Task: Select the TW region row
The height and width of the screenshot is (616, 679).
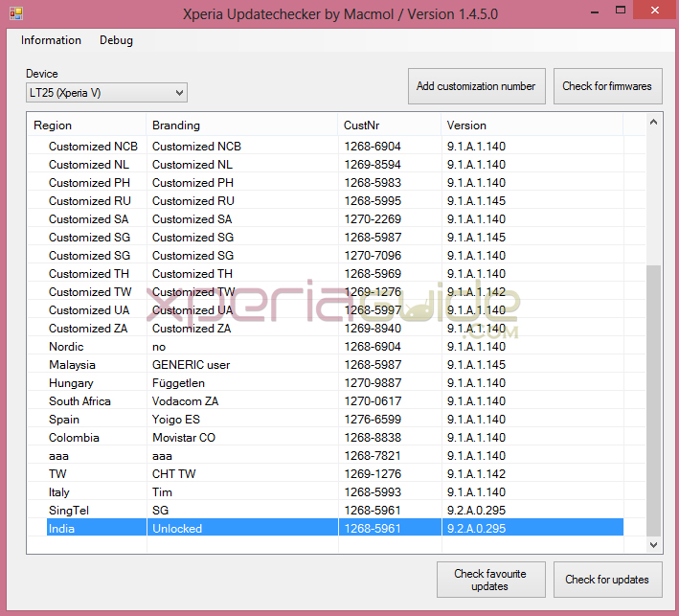Action: point(326,474)
